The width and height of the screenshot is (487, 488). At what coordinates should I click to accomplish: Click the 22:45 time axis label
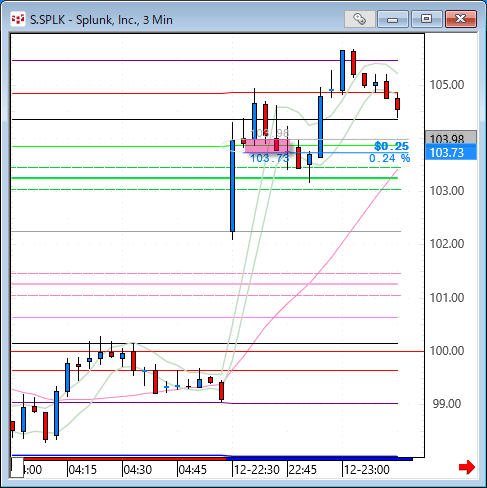click(x=302, y=470)
